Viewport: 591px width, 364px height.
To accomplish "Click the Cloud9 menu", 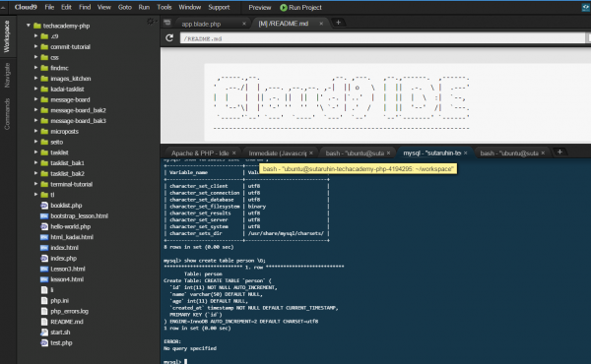I will tap(26, 7).
